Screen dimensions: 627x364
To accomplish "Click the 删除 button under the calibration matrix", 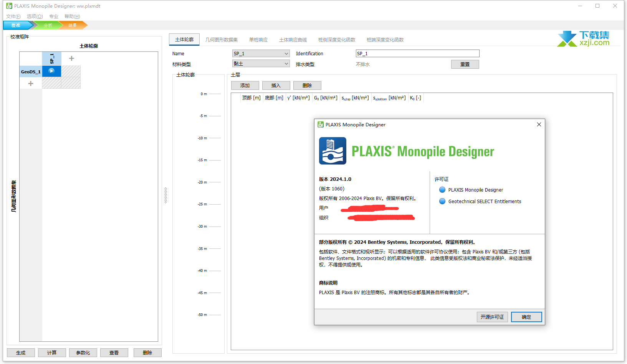I will tap(147, 352).
